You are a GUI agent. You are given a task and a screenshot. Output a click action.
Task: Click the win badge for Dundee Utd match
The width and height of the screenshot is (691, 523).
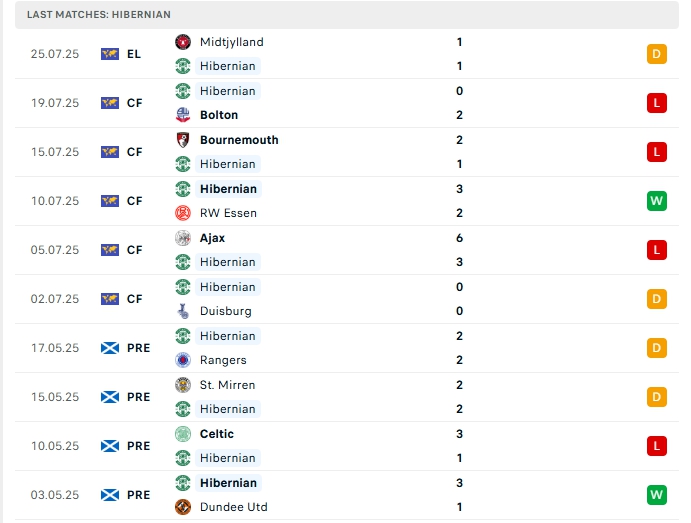[657, 495]
